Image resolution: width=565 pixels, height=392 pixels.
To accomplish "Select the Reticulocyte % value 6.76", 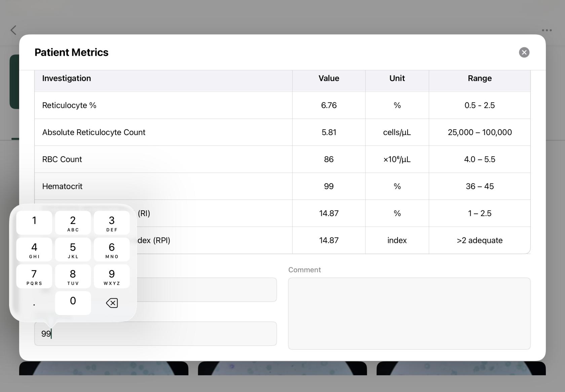I will (329, 105).
